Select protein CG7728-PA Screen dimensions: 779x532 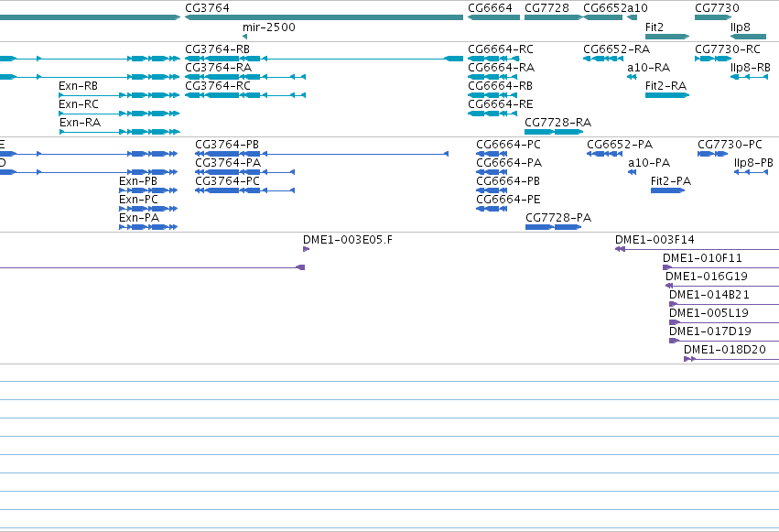(x=554, y=227)
